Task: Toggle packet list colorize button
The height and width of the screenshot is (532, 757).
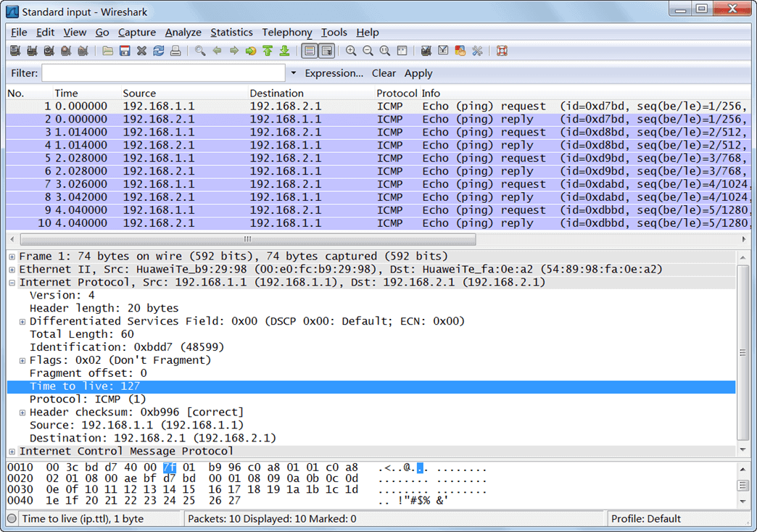Action: tap(310, 51)
